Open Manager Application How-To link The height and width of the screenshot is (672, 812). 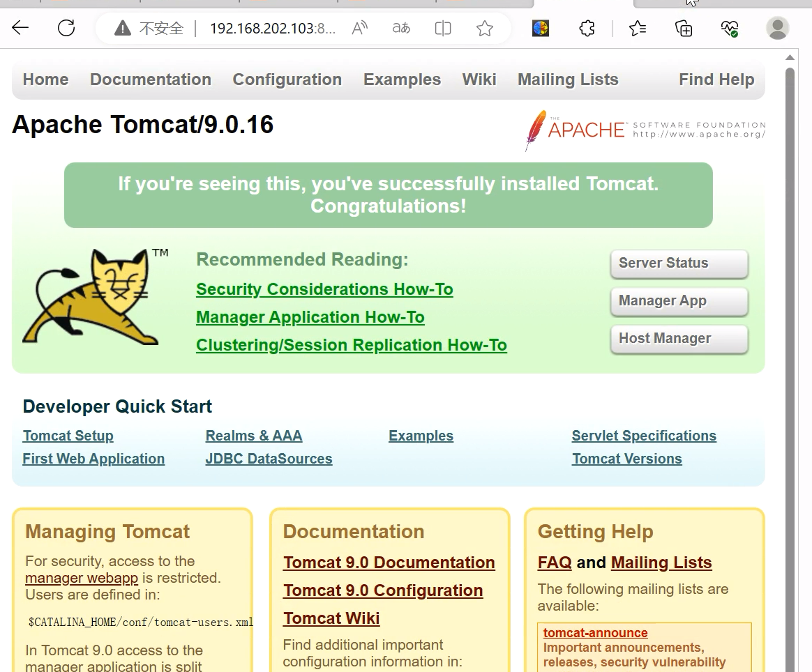click(x=310, y=317)
